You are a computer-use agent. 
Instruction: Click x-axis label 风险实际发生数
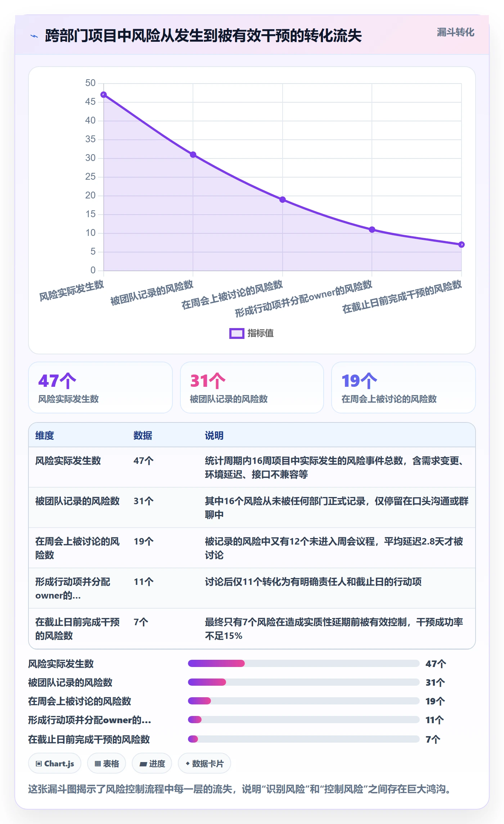coord(72,290)
